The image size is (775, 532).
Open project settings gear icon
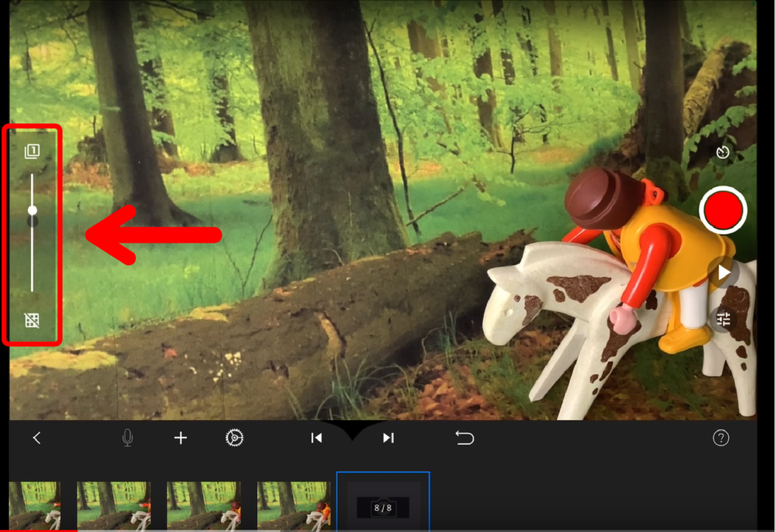click(x=235, y=438)
